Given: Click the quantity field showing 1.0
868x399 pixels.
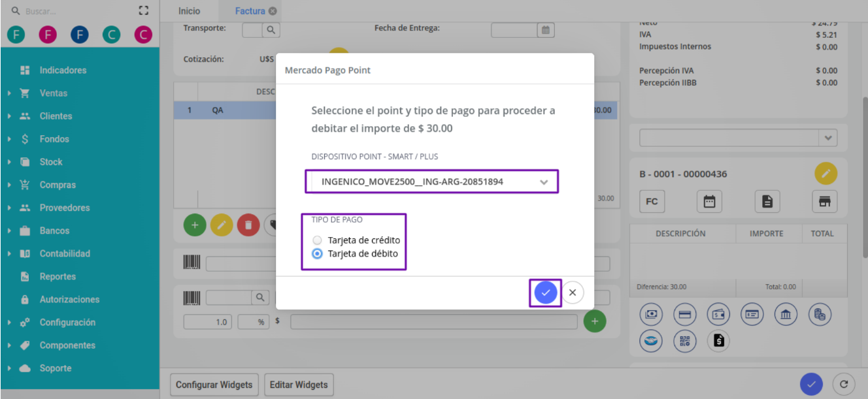Looking at the screenshot, I should click(x=207, y=322).
